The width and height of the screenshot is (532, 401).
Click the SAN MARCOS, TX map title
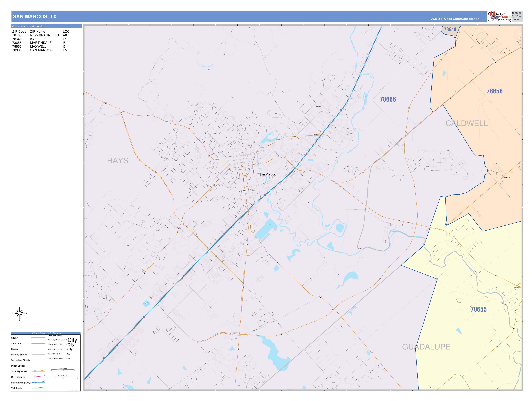[x=35, y=17]
